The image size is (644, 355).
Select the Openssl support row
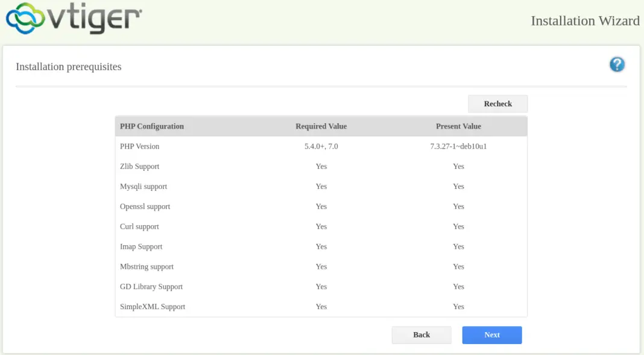(x=144, y=206)
